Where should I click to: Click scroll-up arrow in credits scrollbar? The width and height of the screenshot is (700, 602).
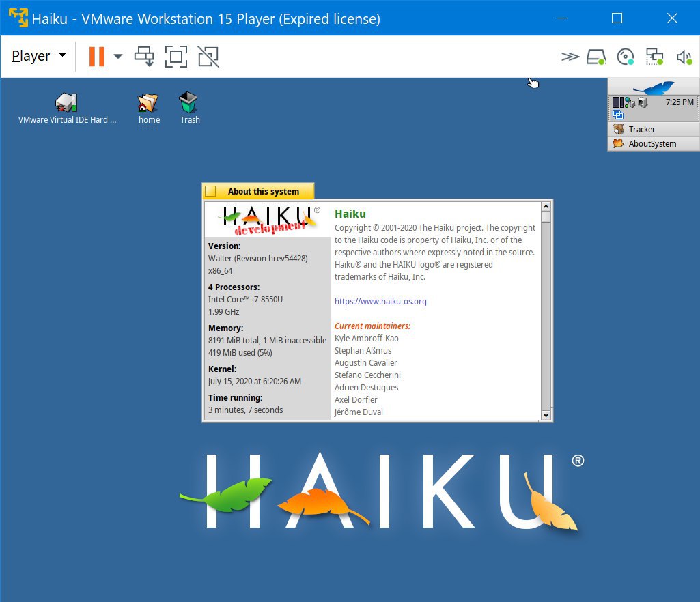pos(546,207)
